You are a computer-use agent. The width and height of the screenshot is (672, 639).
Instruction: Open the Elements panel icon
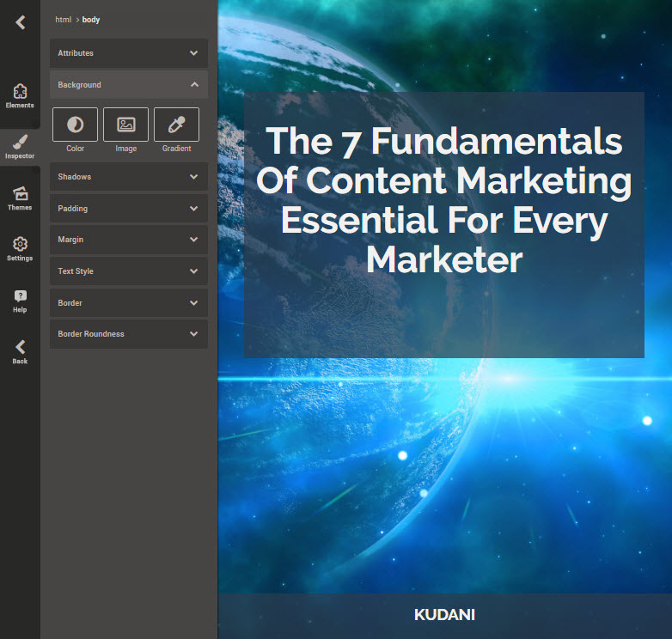pyautogui.click(x=20, y=91)
